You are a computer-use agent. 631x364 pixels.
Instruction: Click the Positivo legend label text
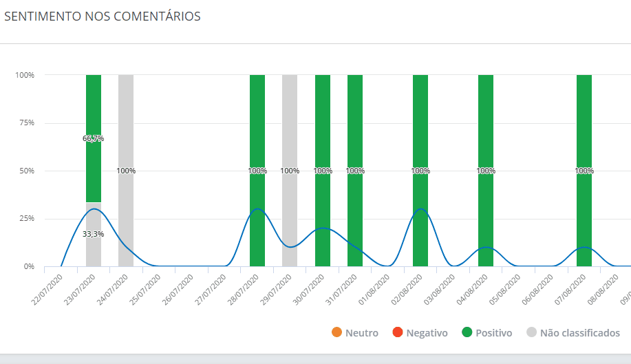coord(493,333)
